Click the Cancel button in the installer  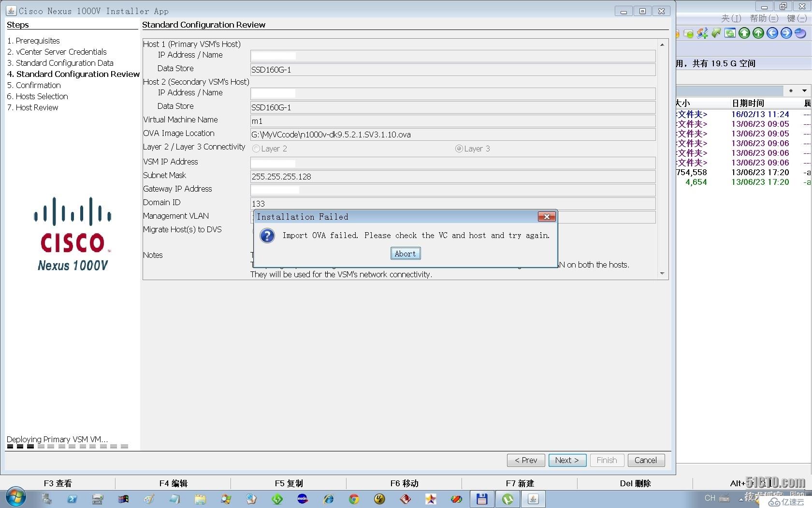(x=646, y=460)
